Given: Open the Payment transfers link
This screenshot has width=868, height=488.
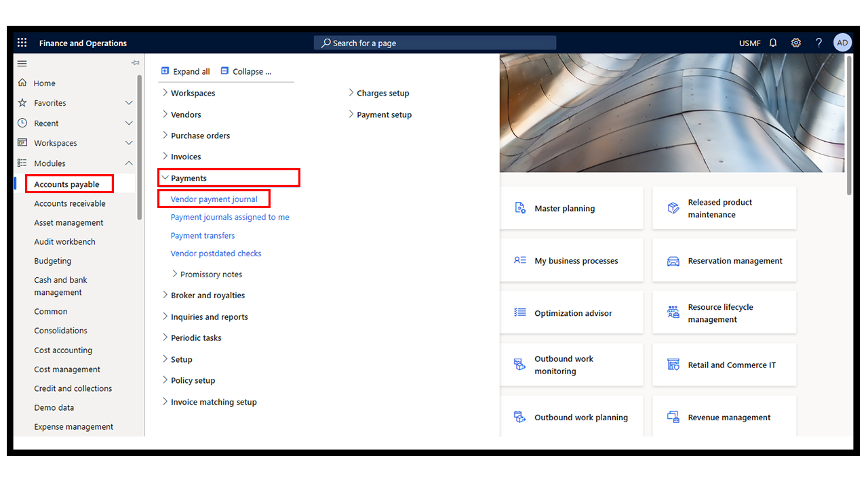Looking at the screenshot, I should pyautogui.click(x=203, y=235).
